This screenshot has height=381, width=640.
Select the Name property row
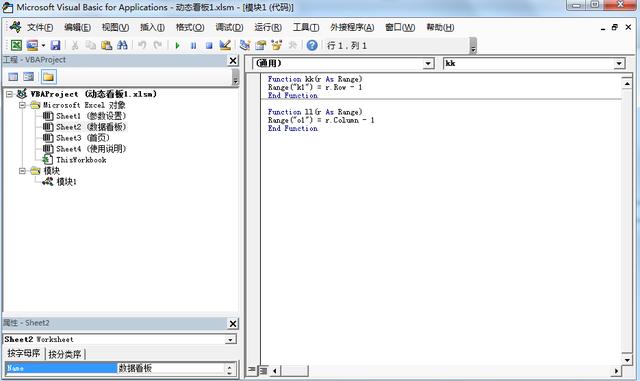click(61, 368)
